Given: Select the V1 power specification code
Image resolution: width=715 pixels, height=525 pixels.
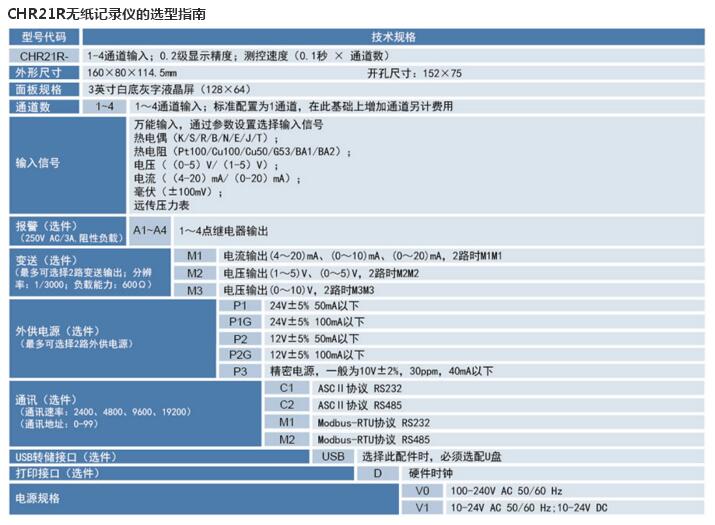Looking at the screenshot, I should pos(421,508).
